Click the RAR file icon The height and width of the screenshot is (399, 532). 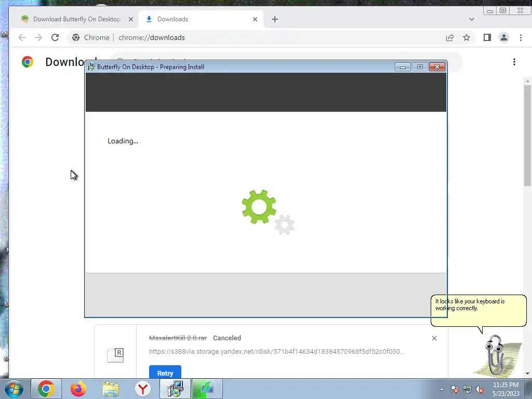click(115, 355)
